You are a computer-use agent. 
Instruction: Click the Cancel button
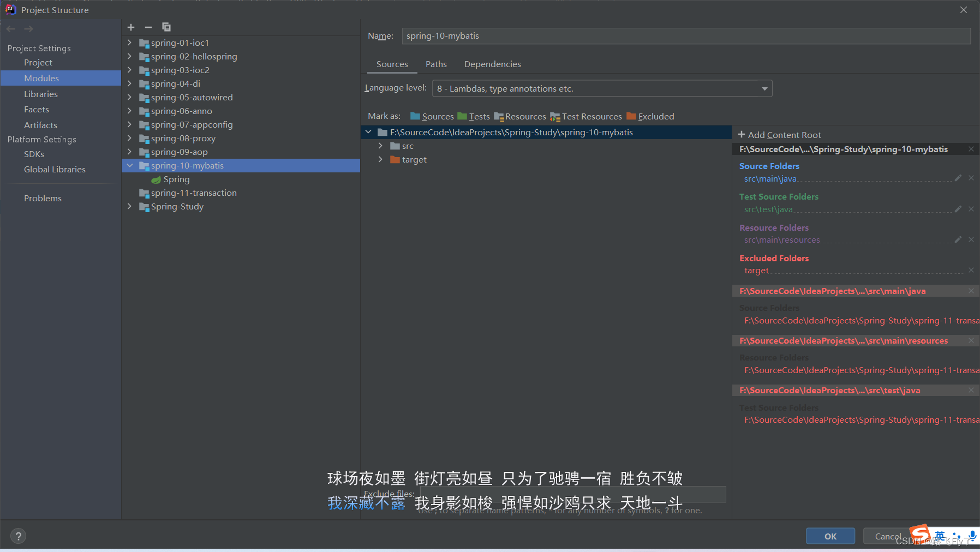[x=888, y=536]
